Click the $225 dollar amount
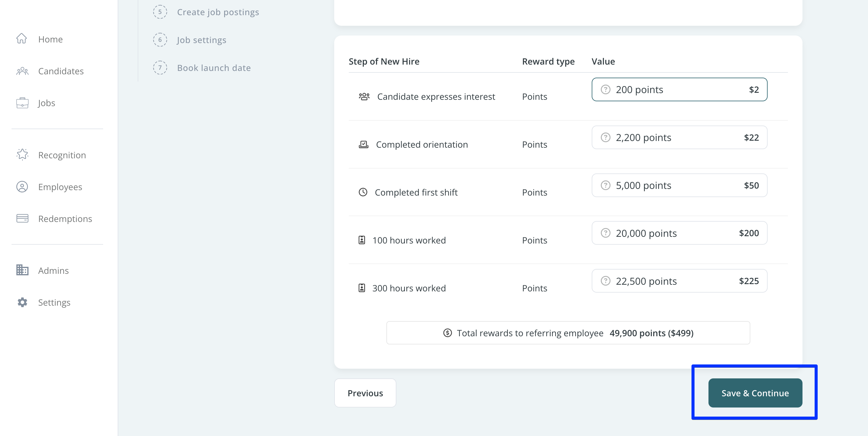 click(x=749, y=281)
